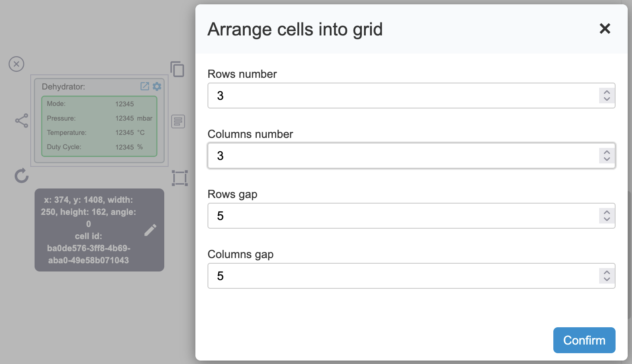632x364 pixels.
Task: Close the Arrange cells into grid dialog
Action: click(605, 29)
